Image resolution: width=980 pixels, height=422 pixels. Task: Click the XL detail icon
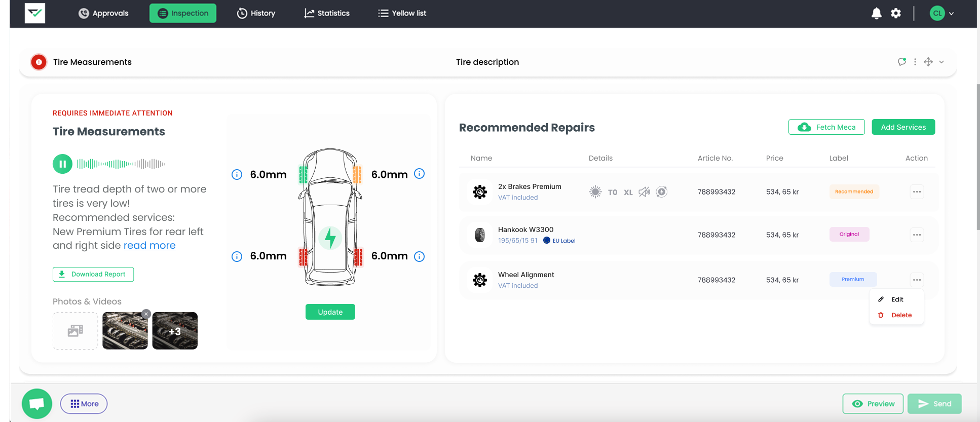(628, 193)
